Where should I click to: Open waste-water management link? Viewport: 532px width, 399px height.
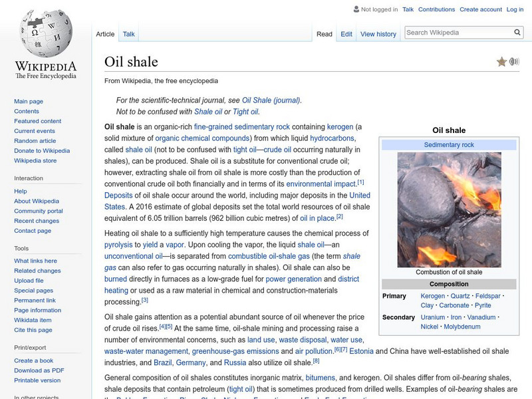pos(146,351)
